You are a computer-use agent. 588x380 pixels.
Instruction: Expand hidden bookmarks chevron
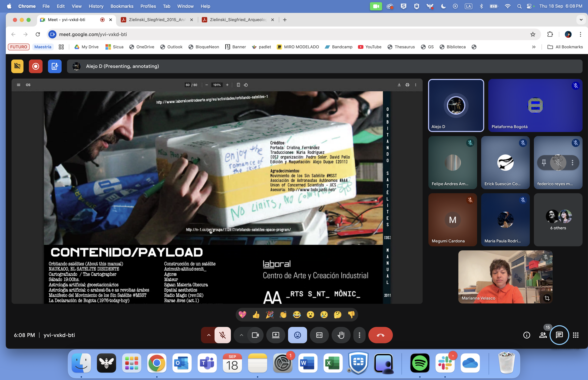(534, 47)
